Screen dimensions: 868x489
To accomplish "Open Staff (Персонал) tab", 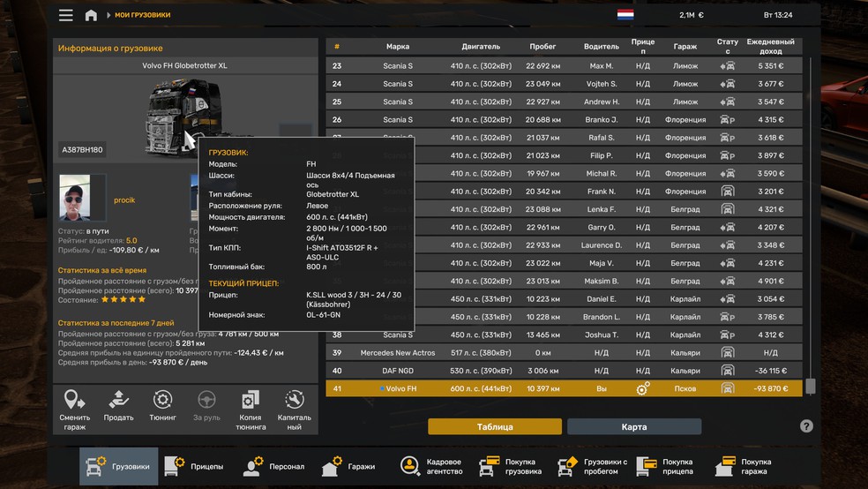I will pyautogui.click(x=274, y=466).
